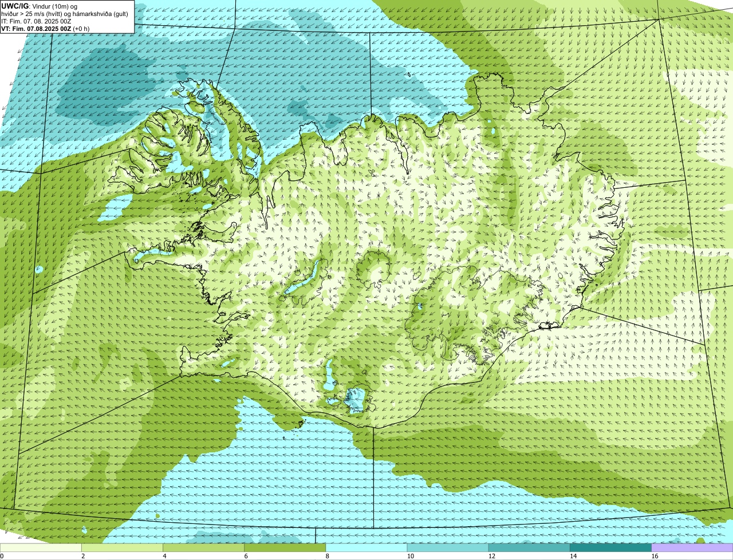Screen dimensions: 733x560
Task: Click the pale cyan 8–10 m/s legend swatch
Action: click(366, 548)
